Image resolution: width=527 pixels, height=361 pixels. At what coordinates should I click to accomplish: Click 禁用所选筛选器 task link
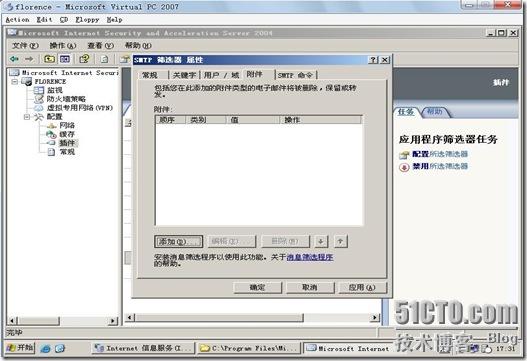point(440,166)
